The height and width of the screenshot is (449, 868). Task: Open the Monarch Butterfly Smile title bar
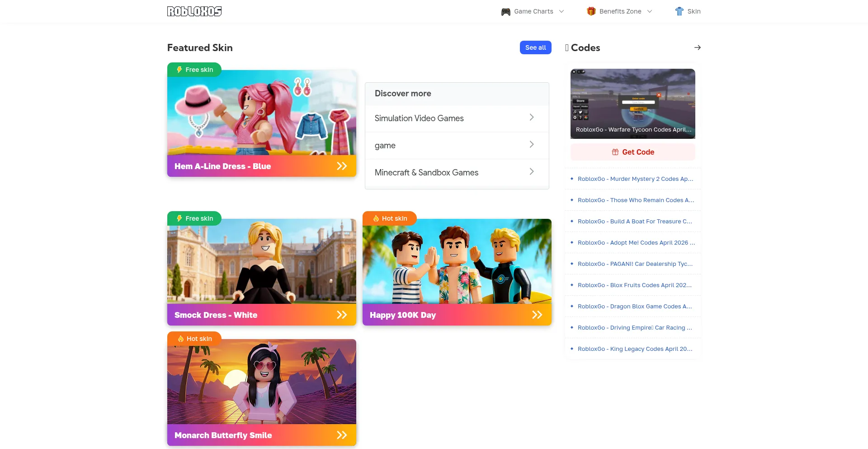[x=262, y=435]
